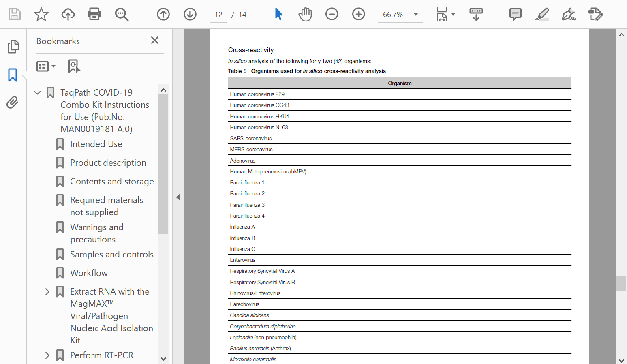Open the page fit options dropdown arrow
Viewport: 627px width, 364px height.
point(453,15)
